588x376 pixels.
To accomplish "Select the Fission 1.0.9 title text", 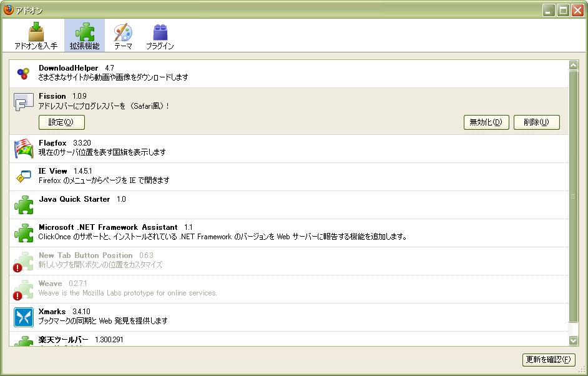I will click(x=62, y=96).
